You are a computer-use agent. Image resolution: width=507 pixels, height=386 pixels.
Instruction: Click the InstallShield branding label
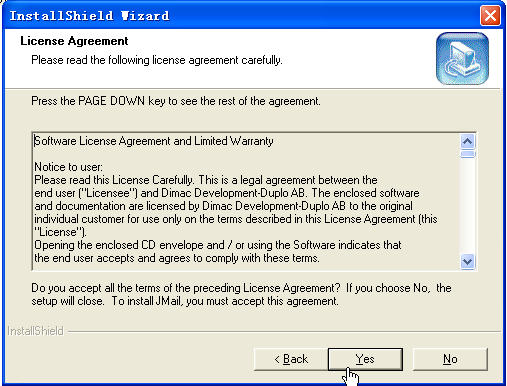click(35, 331)
